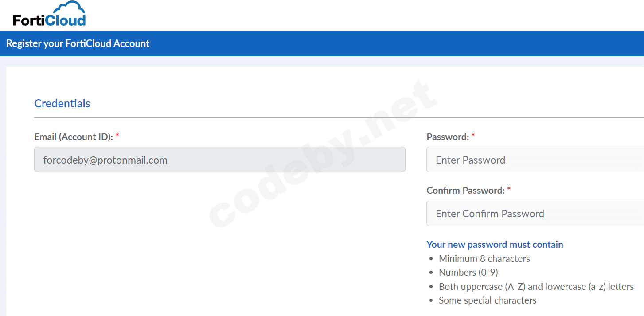The width and height of the screenshot is (644, 316).
Task: Click the red asterisk beside Email label
Action: [x=117, y=137]
